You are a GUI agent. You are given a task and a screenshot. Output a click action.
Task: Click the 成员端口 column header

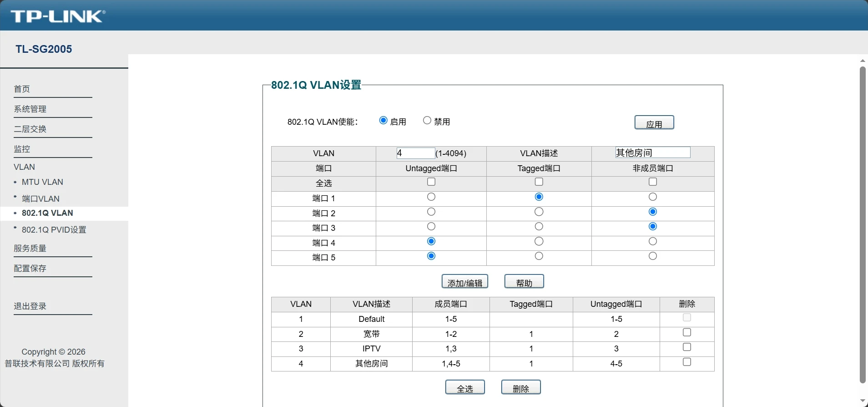click(x=451, y=304)
